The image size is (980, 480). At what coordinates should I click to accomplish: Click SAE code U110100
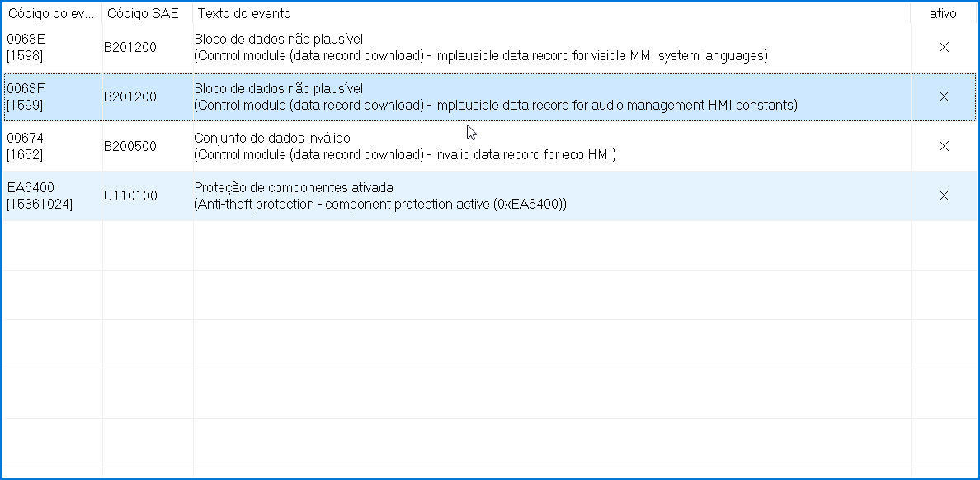pos(130,196)
